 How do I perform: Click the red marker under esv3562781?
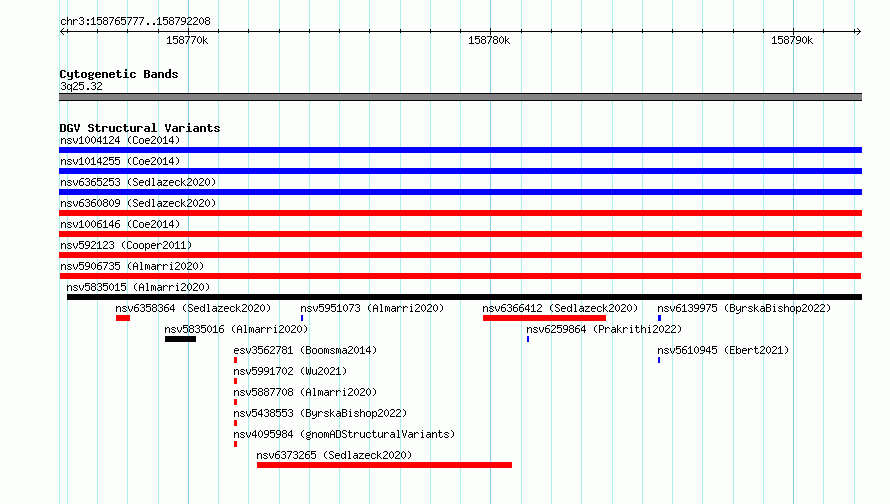[x=236, y=360]
